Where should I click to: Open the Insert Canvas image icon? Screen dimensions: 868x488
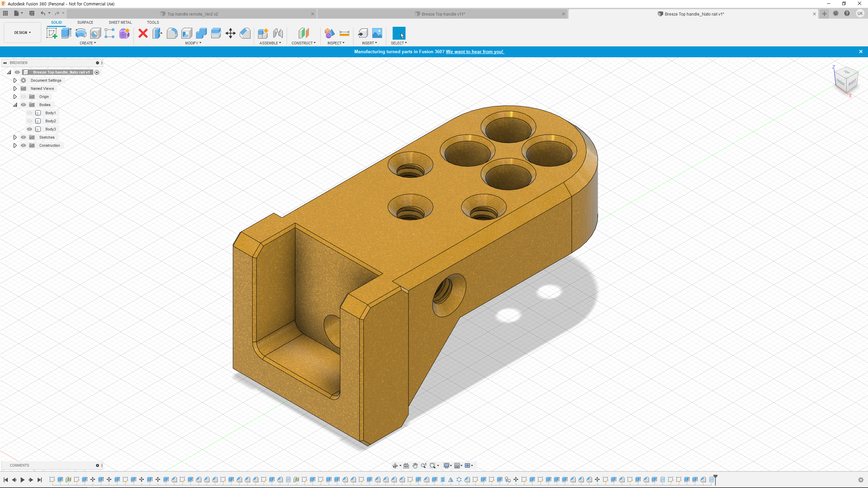377,33
